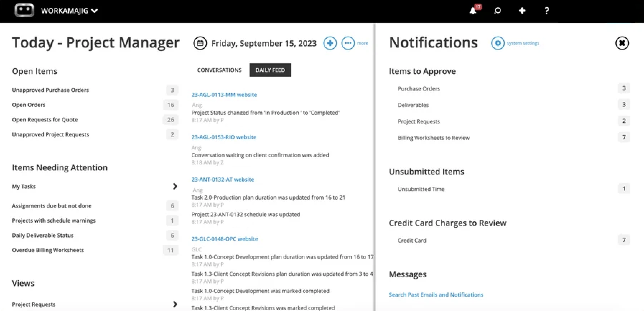
Task: Click the circled ellipsis more icon
Action: [347, 43]
